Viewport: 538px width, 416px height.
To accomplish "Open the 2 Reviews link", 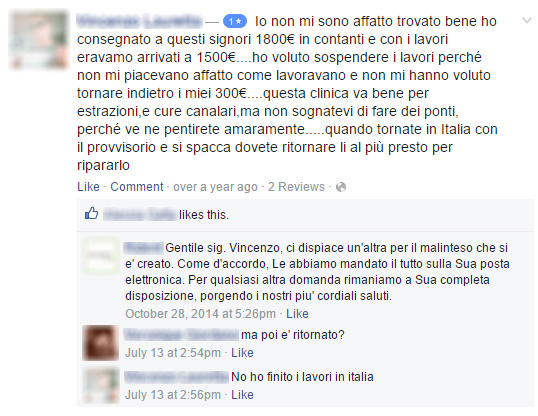I will point(296,187).
